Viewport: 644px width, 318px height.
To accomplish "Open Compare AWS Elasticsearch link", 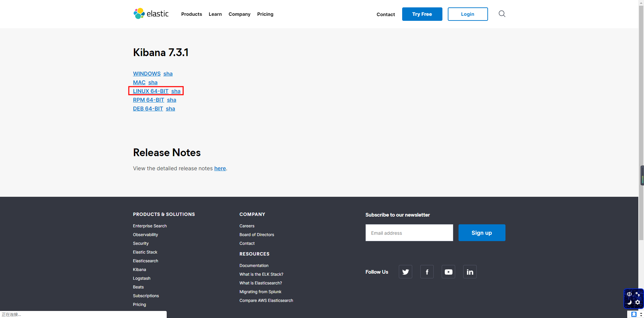I will 266,301.
